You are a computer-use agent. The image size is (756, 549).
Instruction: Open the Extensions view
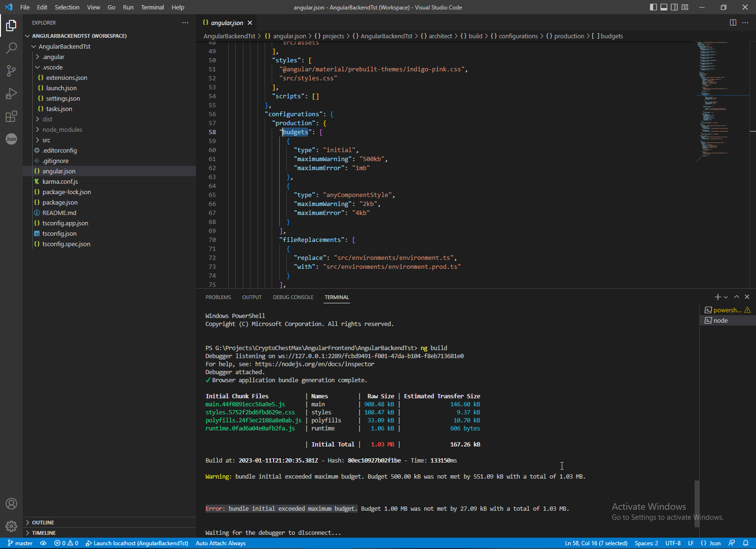coord(11,116)
